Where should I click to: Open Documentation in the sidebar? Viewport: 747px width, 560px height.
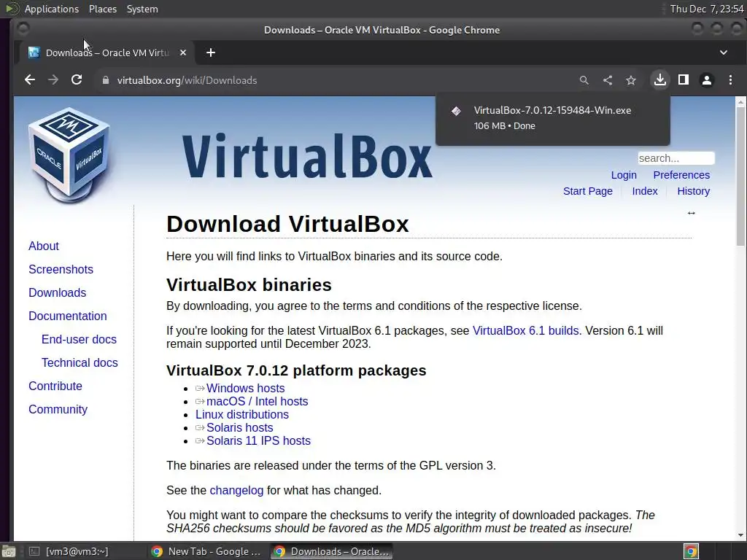coord(67,316)
